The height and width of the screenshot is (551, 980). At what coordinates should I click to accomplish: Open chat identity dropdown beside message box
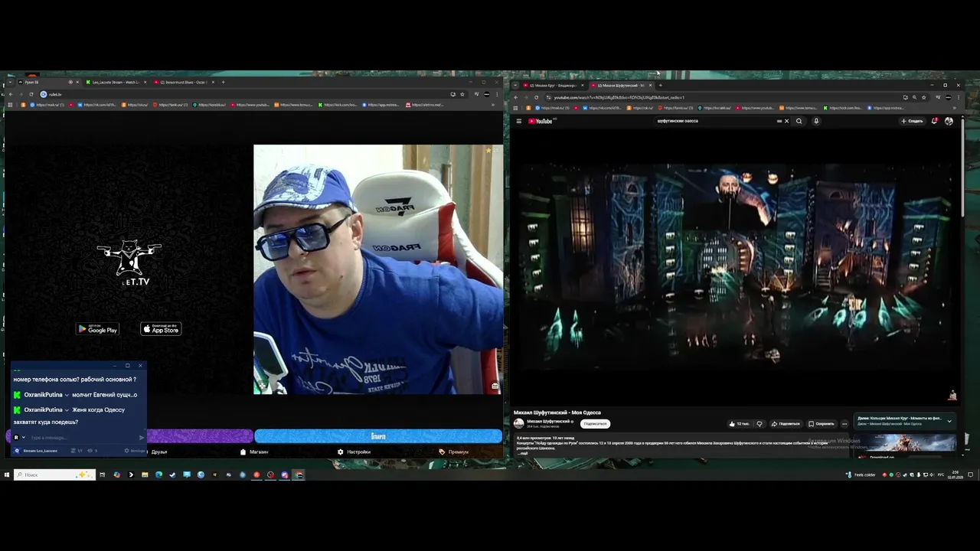[24, 438]
